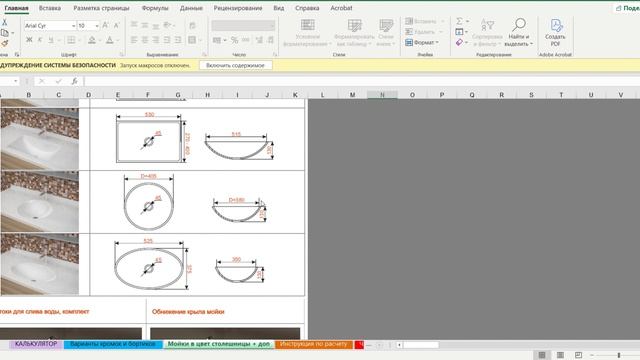Image resolution: width=640 pixels, height=360 pixels.
Task: Decrease indent icon
Action: [167, 40]
